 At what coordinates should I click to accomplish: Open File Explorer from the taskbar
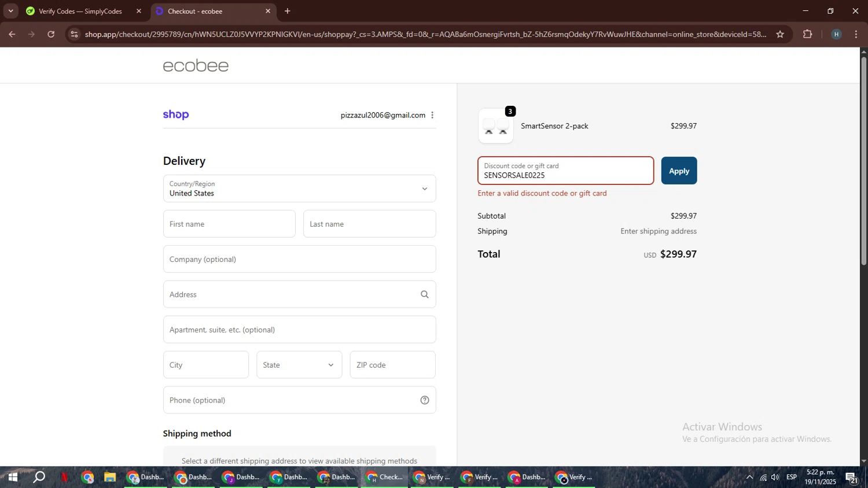tap(110, 478)
